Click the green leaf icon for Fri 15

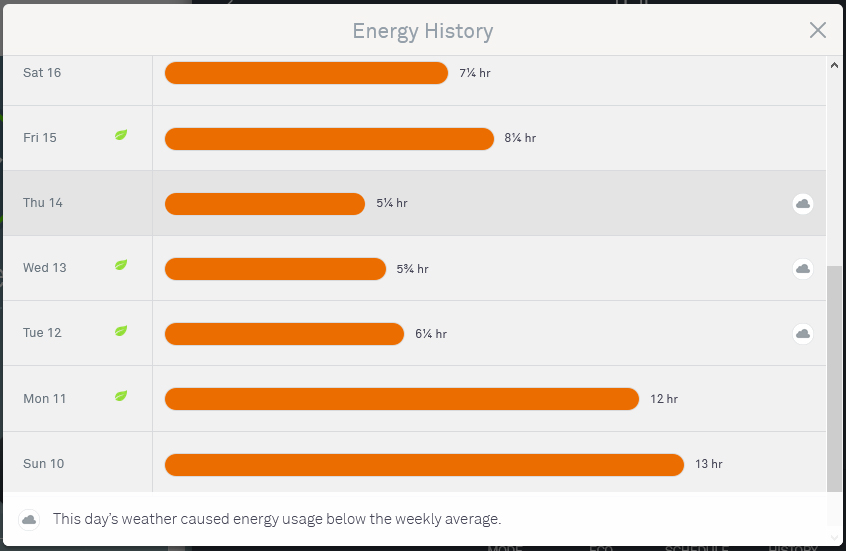pos(121,135)
